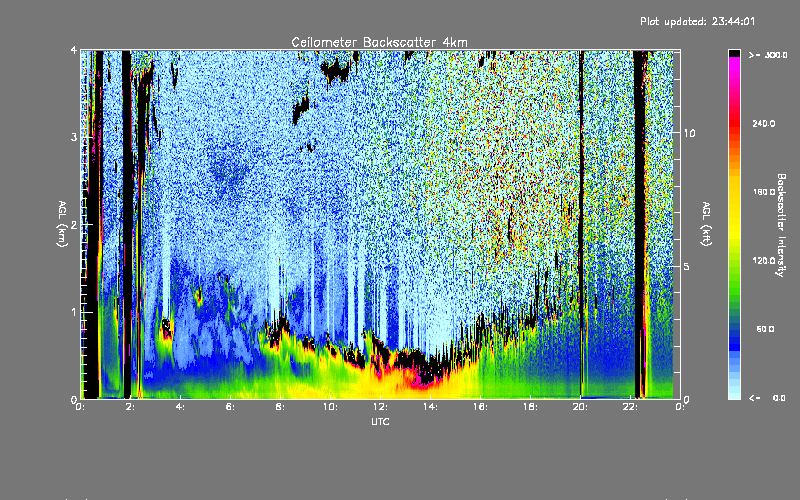Click the right 'AGL (kft)' axis label
This screenshot has width=800, height=500.
tap(706, 224)
